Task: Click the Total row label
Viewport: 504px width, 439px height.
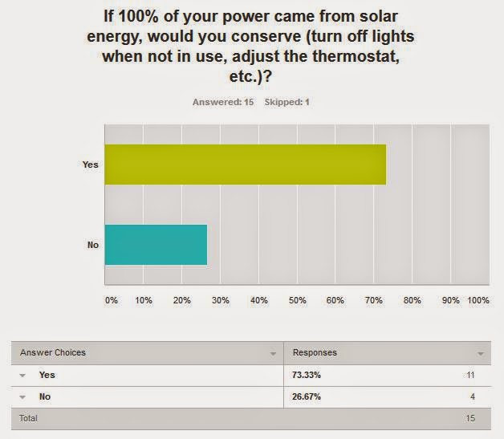Action: (x=28, y=418)
